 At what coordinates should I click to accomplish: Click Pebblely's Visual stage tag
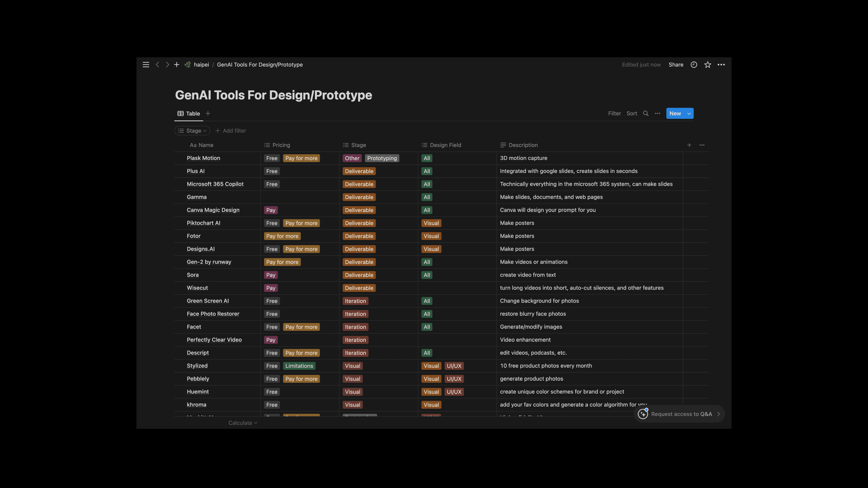tap(352, 379)
